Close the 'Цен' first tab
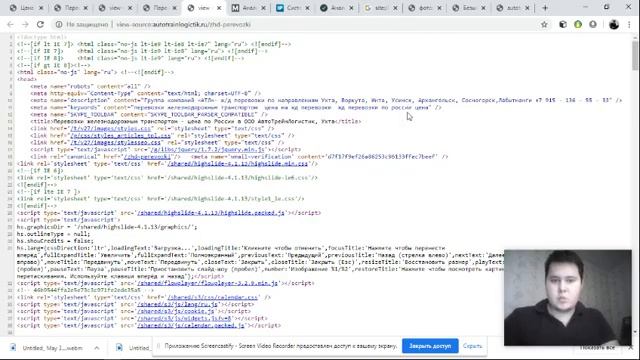 [x=41, y=8]
